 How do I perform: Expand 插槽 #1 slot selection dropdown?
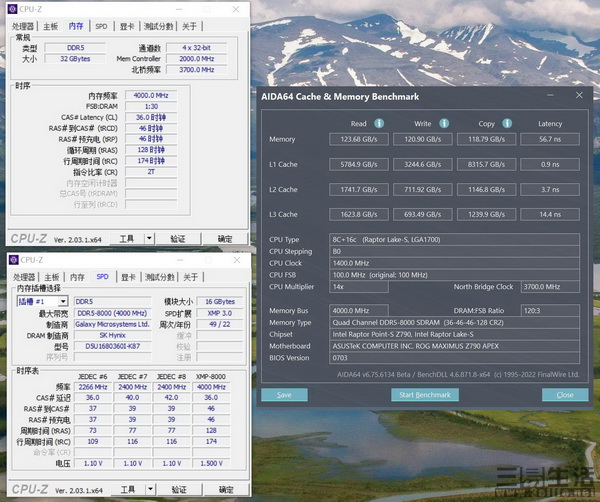coord(64,302)
